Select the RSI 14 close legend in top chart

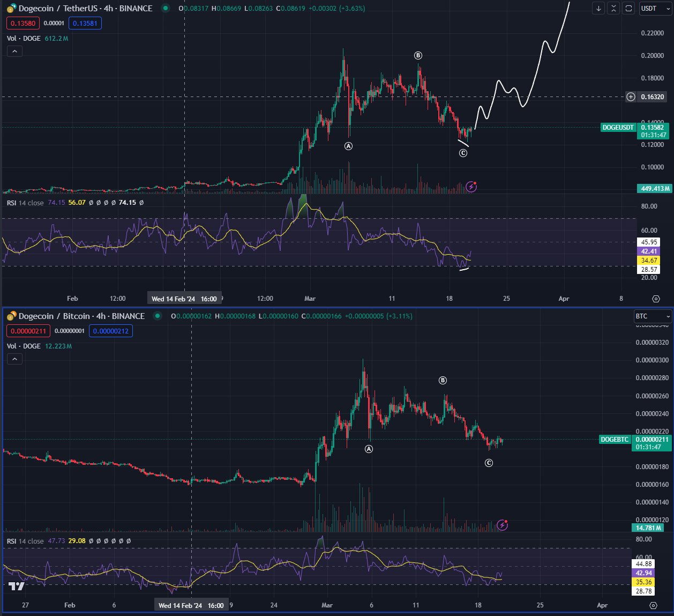[x=25, y=203]
